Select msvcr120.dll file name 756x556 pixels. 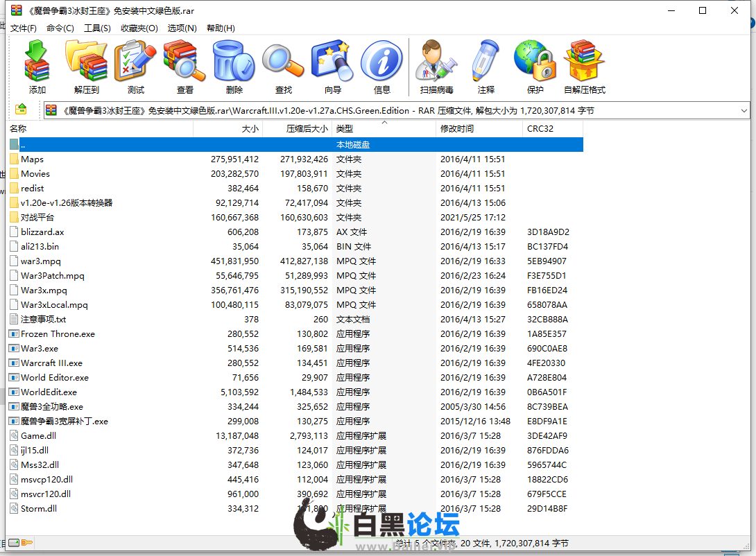46,494
